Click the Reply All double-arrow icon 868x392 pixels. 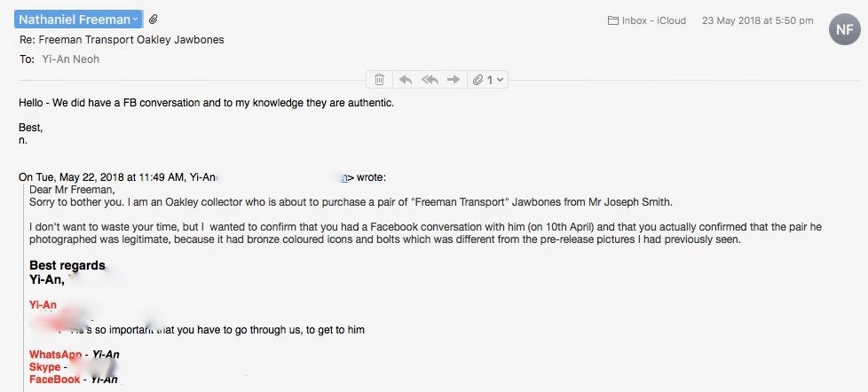pyautogui.click(x=430, y=80)
